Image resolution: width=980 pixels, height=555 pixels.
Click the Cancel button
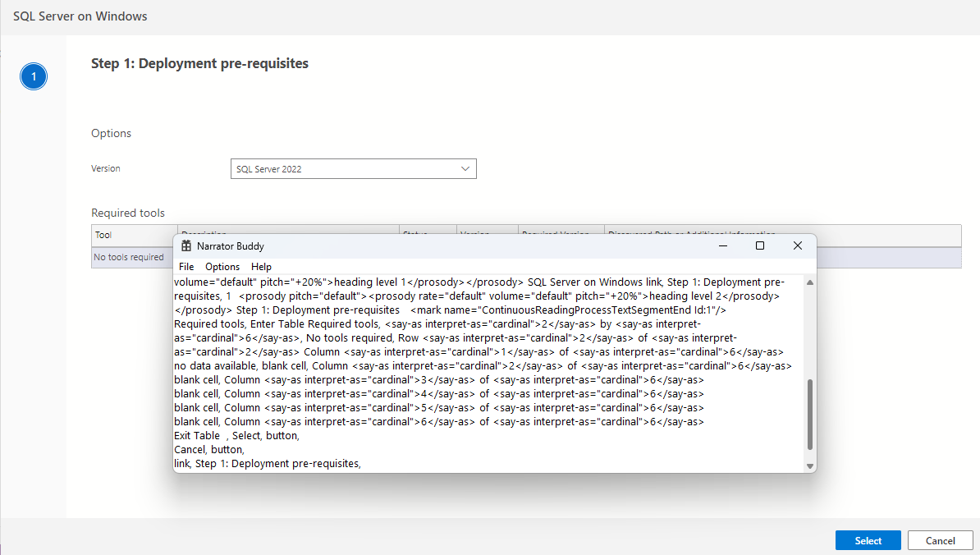point(940,540)
